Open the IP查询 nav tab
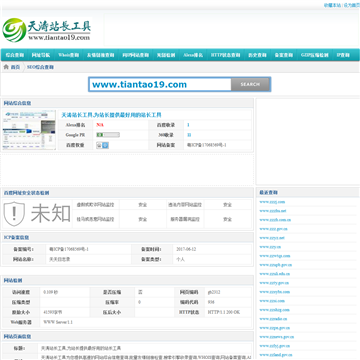Image resolution: width=360 pixels, height=360 pixels. click(x=343, y=55)
